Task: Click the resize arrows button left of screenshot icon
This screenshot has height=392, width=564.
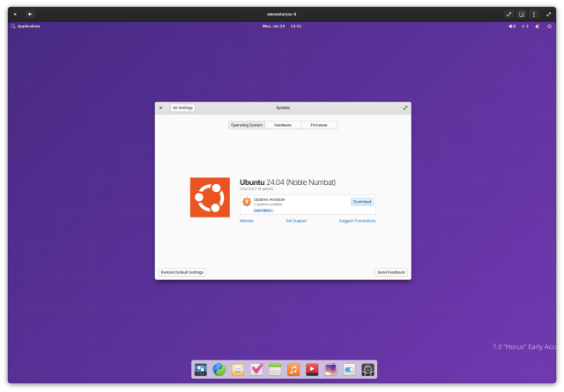Action: tap(509, 14)
